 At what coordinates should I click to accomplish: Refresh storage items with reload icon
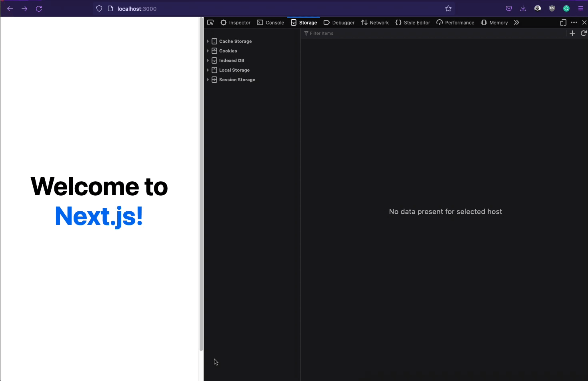583,33
